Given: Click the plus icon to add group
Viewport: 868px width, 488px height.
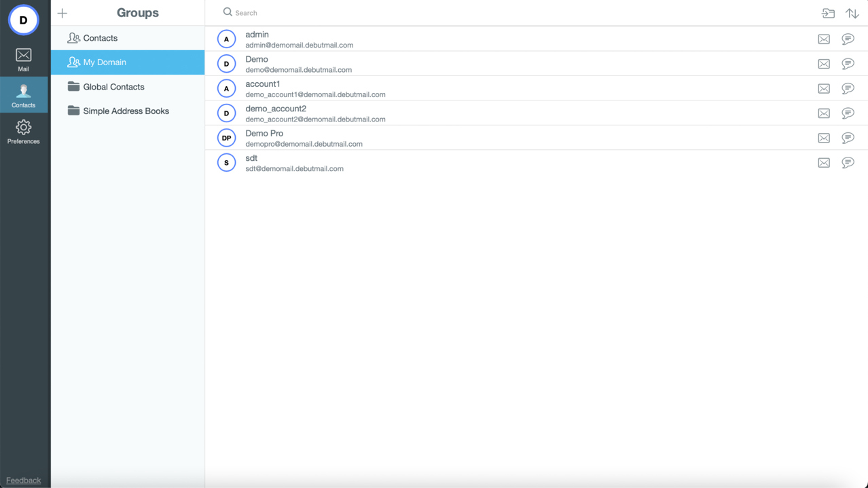Looking at the screenshot, I should click(x=62, y=14).
